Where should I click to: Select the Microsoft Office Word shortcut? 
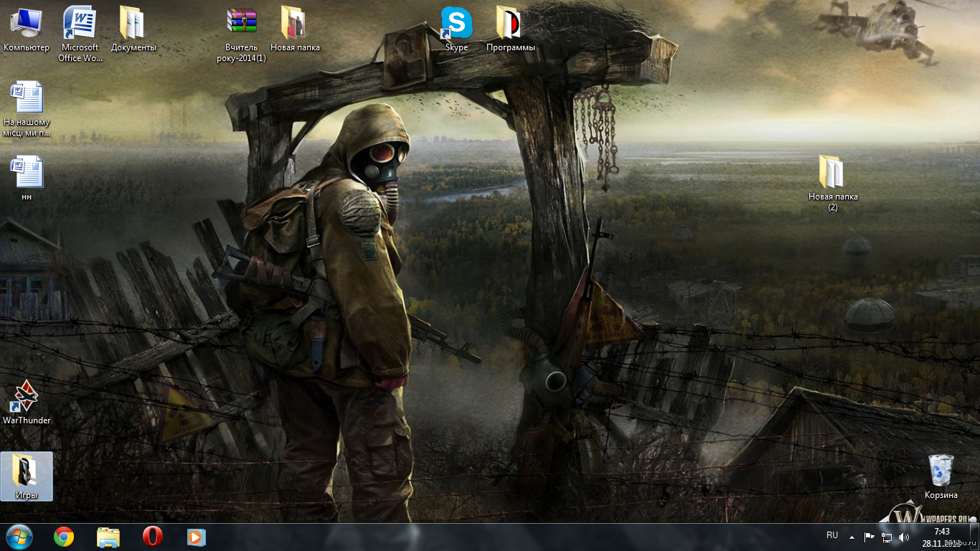tap(80, 34)
